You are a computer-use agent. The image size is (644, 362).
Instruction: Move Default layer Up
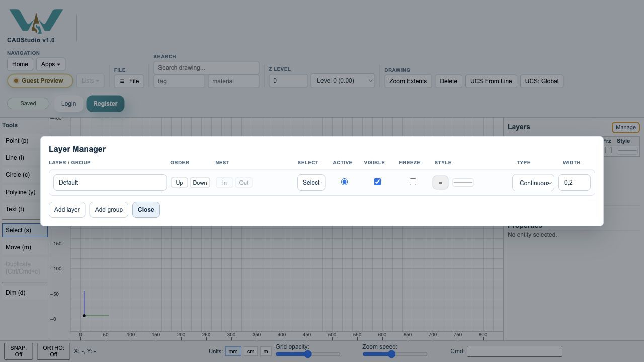pos(179,183)
